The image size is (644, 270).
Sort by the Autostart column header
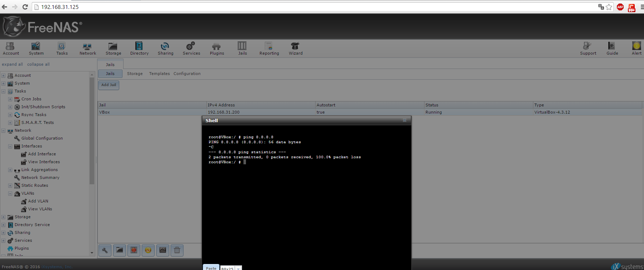tap(370, 105)
